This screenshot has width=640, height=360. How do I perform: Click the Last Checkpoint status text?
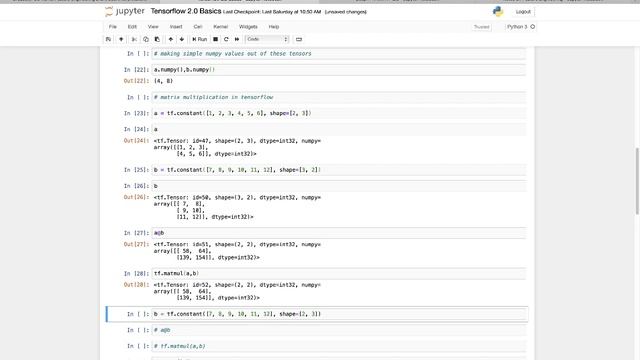tap(272, 12)
